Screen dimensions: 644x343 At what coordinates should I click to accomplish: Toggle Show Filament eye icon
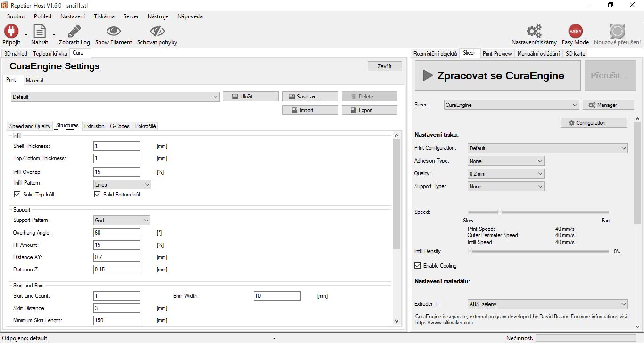click(x=113, y=32)
